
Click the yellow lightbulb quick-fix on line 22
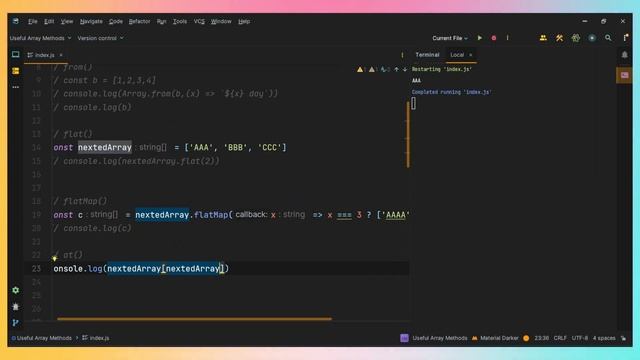55,258
